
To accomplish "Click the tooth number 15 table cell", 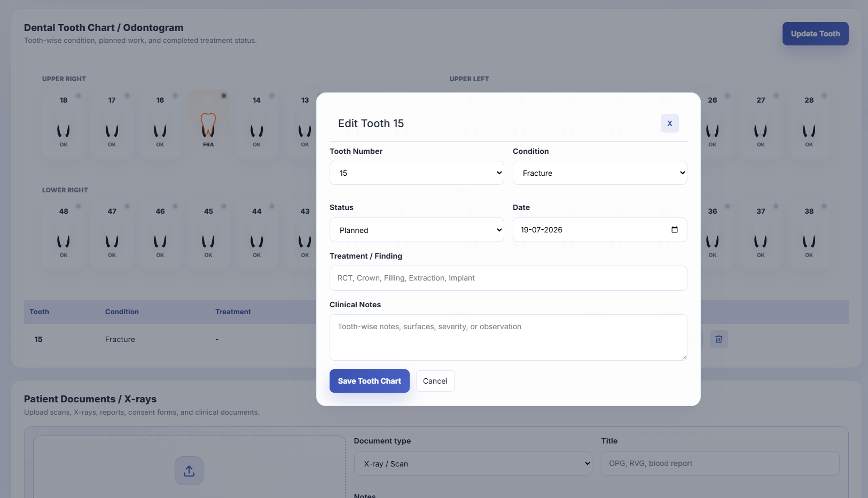I will pos(38,339).
